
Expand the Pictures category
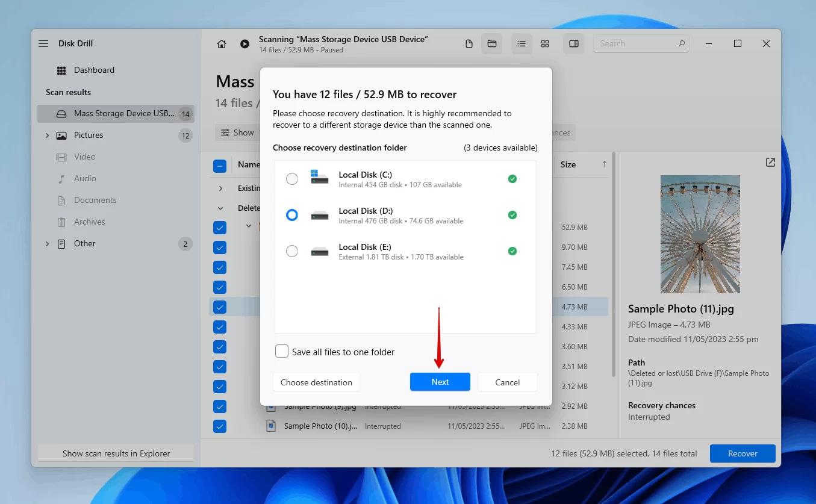(x=47, y=135)
